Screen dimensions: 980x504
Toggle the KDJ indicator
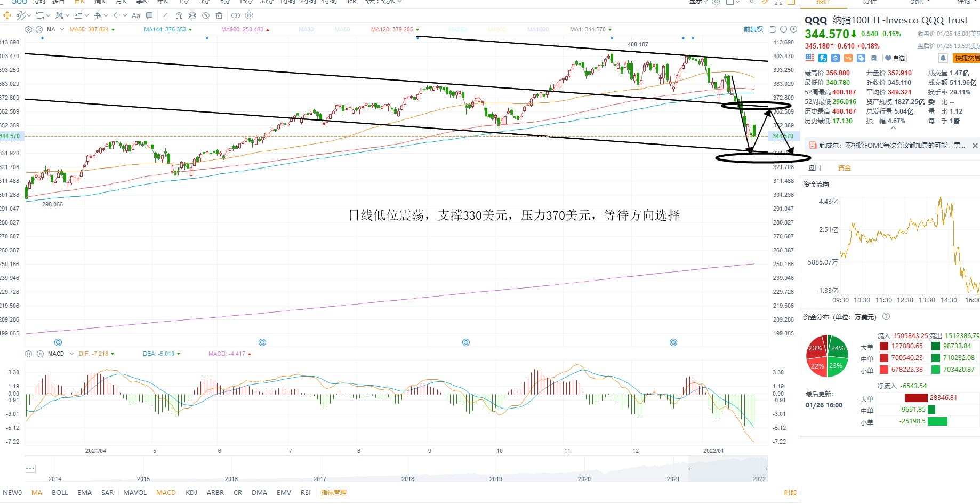coord(191,492)
